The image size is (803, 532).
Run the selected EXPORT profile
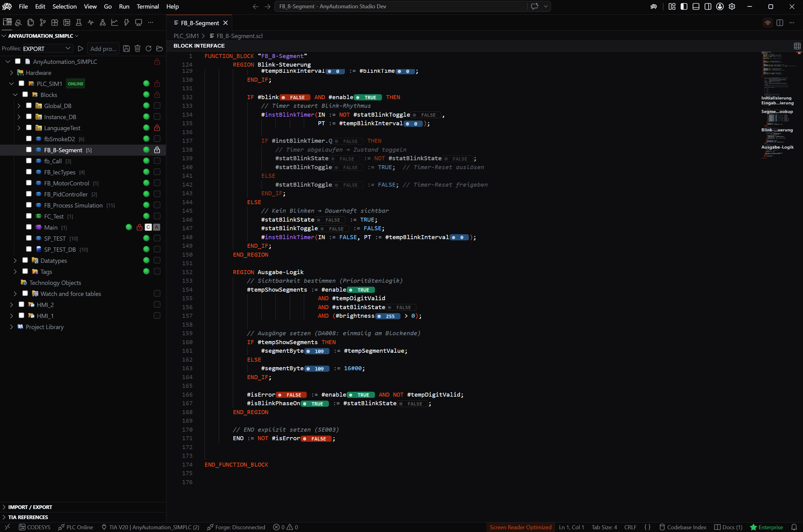coord(80,49)
